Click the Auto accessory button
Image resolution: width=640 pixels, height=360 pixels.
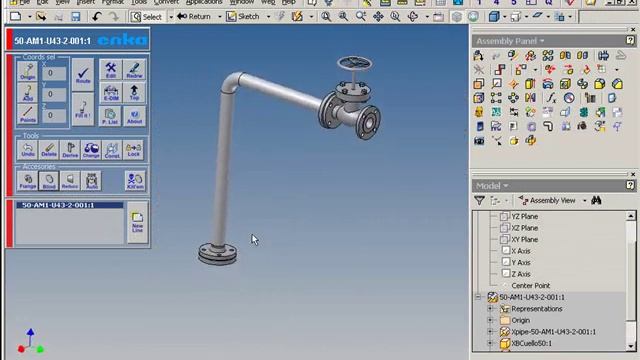(91, 181)
